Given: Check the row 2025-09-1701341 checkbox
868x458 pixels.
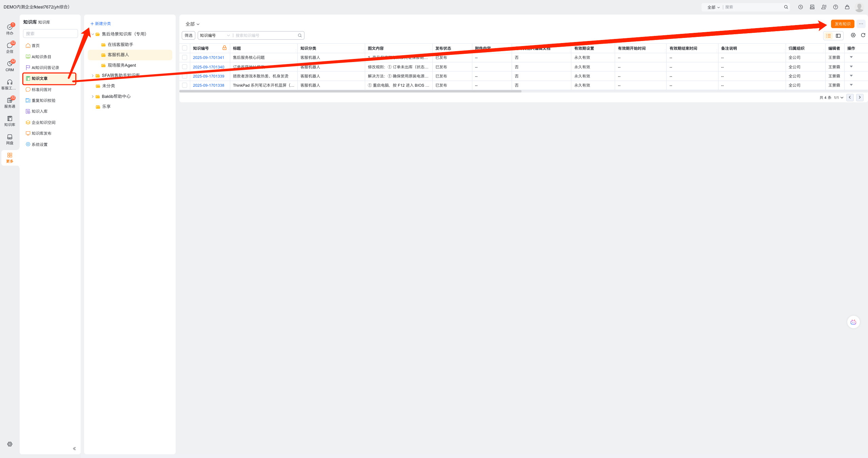Looking at the screenshot, I should click(x=185, y=58).
